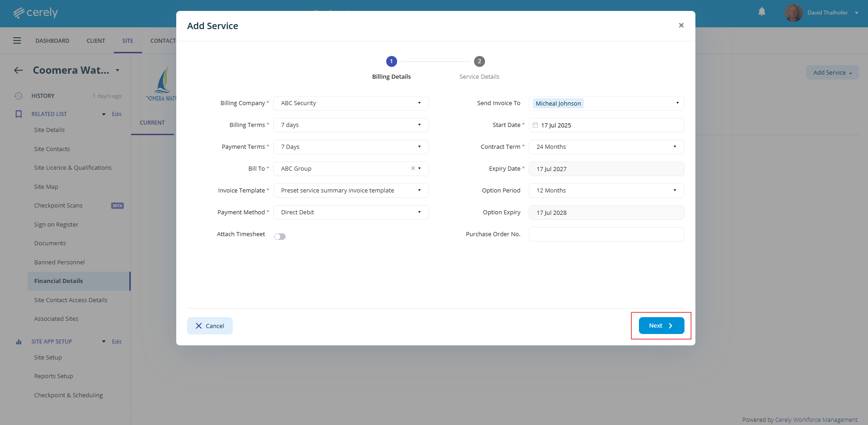Viewport: 868px width, 425px height.
Task: Open the Payment Method dropdown
Action: click(351, 212)
